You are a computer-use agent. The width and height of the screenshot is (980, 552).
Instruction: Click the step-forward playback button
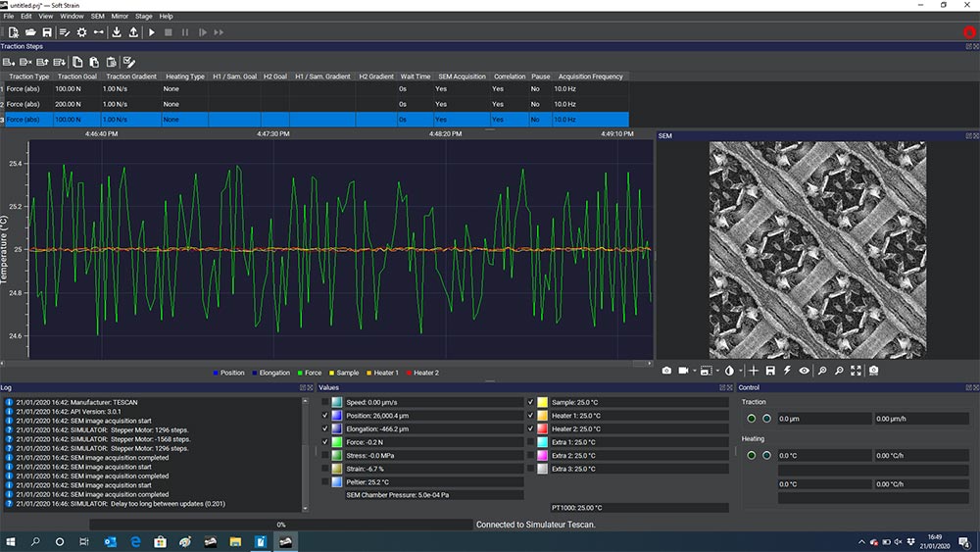pyautogui.click(x=203, y=32)
